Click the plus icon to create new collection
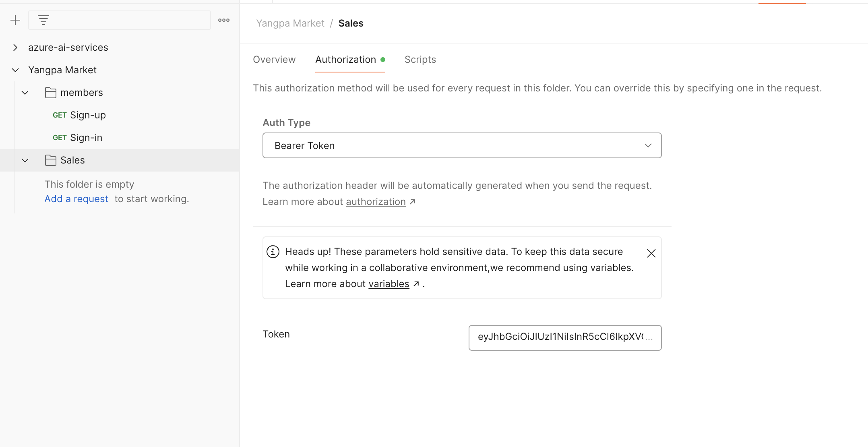 coord(15,20)
